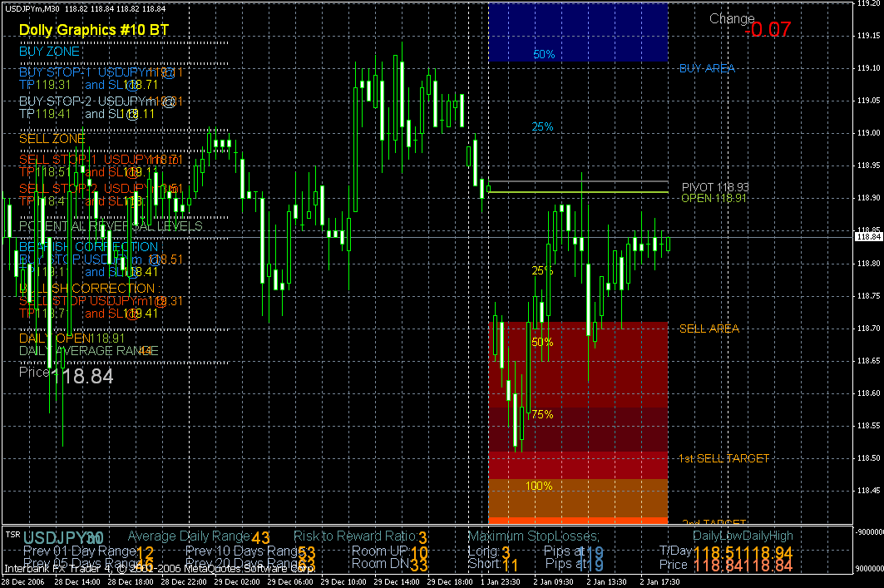Select the Risk to Reward Ratio: 3 text
Image resolution: width=884 pixels, height=588 pixels.
point(360,536)
